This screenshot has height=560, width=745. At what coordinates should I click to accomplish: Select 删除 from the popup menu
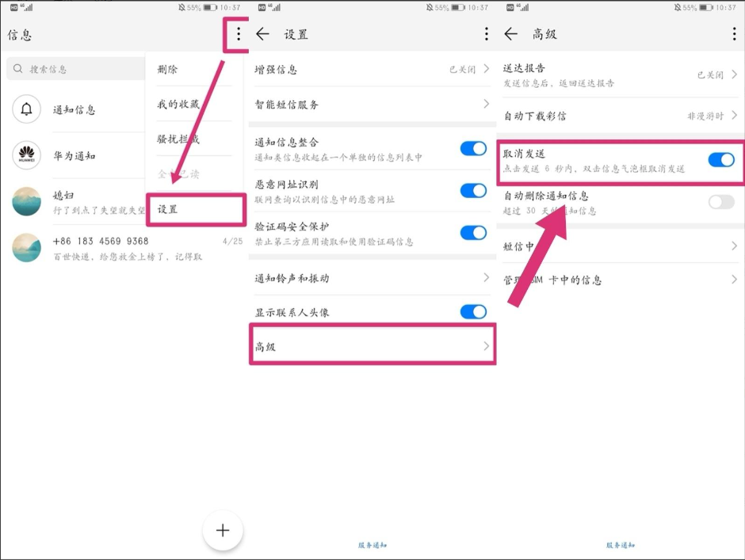click(x=167, y=70)
